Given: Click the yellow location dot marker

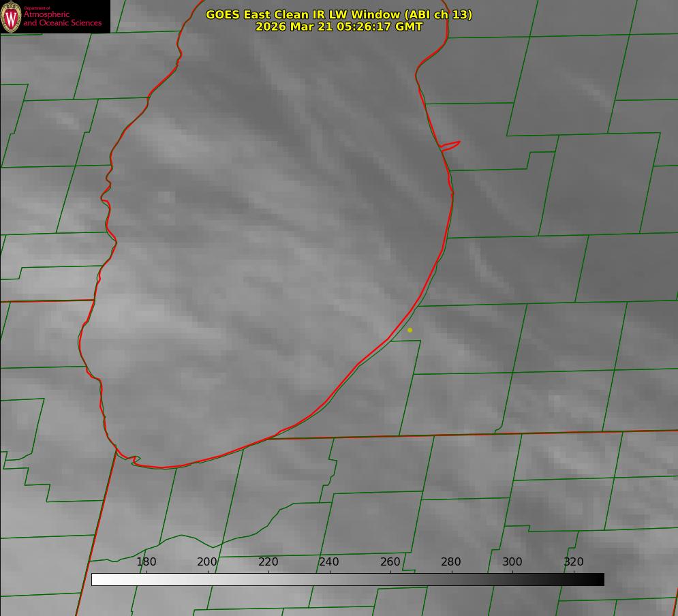Looking at the screenshot, I should (x=410, y=330).
